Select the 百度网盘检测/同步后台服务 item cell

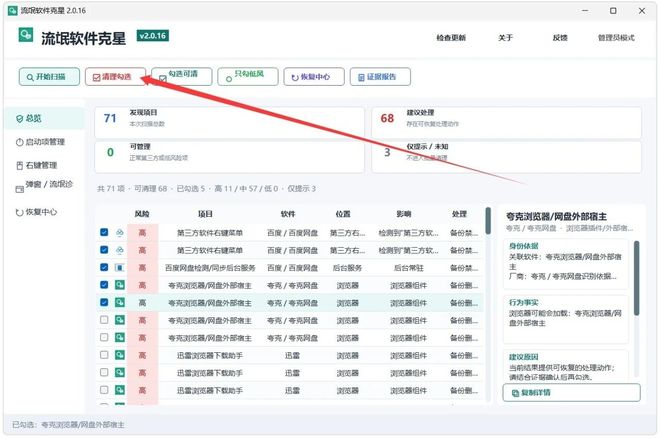coord(210,268)
